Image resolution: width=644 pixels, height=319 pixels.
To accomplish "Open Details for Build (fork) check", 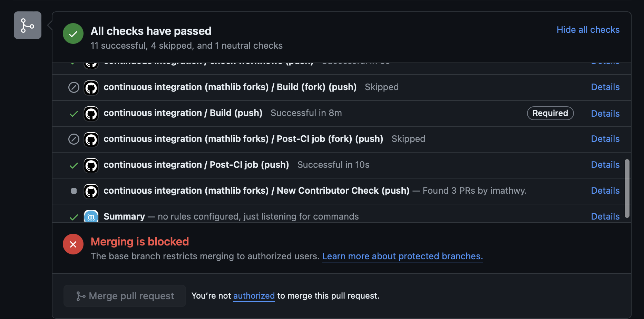I will [605, 87].
